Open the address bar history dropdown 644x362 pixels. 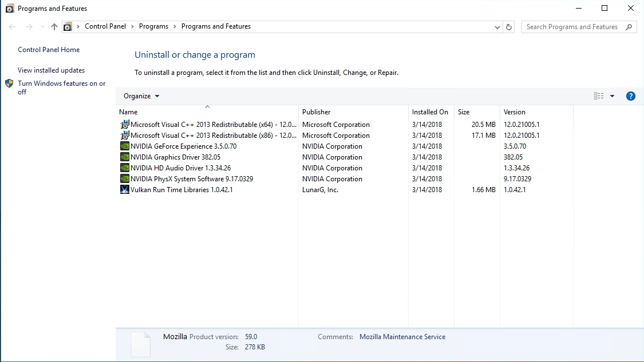(x=497, y=27)
